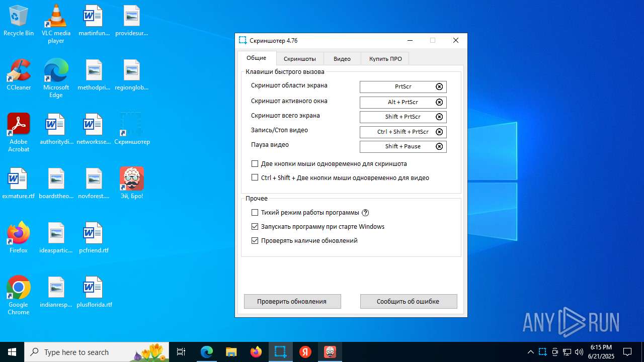Select the martinfun... document icon

(x=94, y=21)
